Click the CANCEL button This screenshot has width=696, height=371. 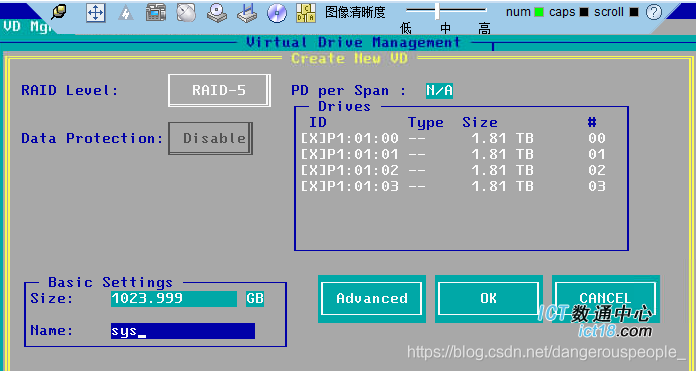point(605,299)
